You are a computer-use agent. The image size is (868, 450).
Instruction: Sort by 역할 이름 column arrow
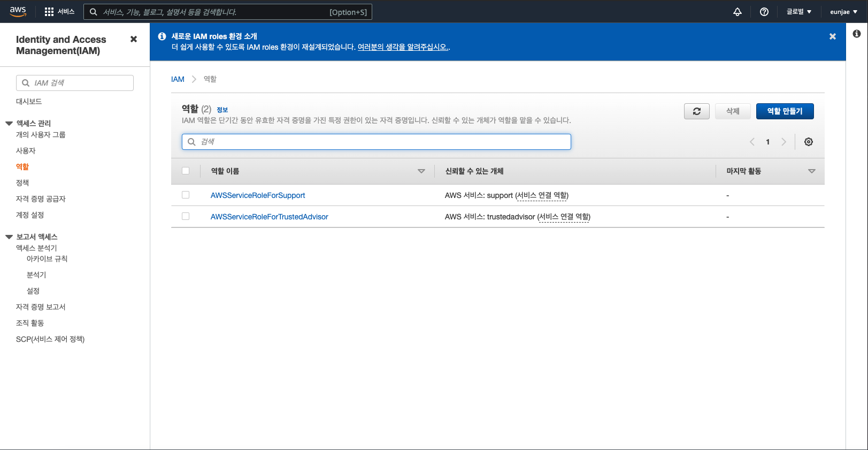[421, 171]
